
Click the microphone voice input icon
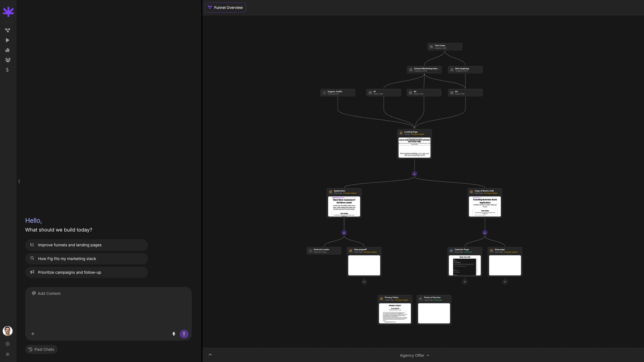[174, 334]
